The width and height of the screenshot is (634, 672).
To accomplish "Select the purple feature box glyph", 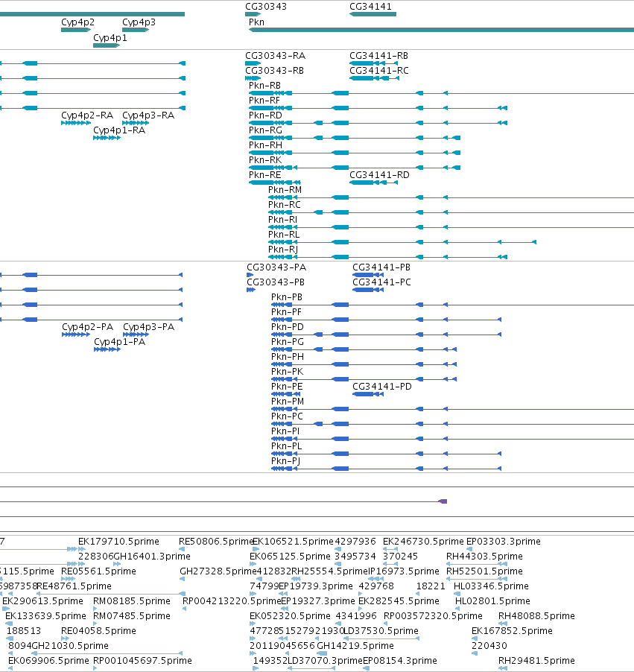I will [443, 501].
